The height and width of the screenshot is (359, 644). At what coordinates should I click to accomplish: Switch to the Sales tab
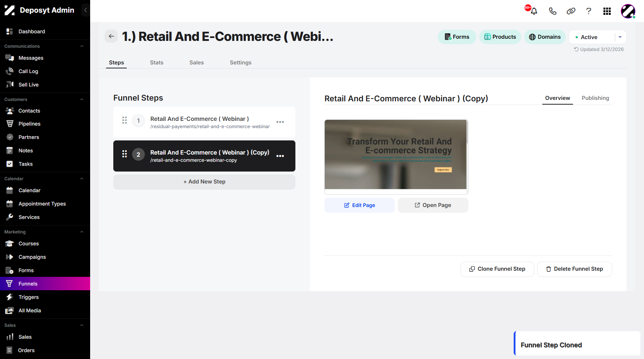(x=197, y=63)
